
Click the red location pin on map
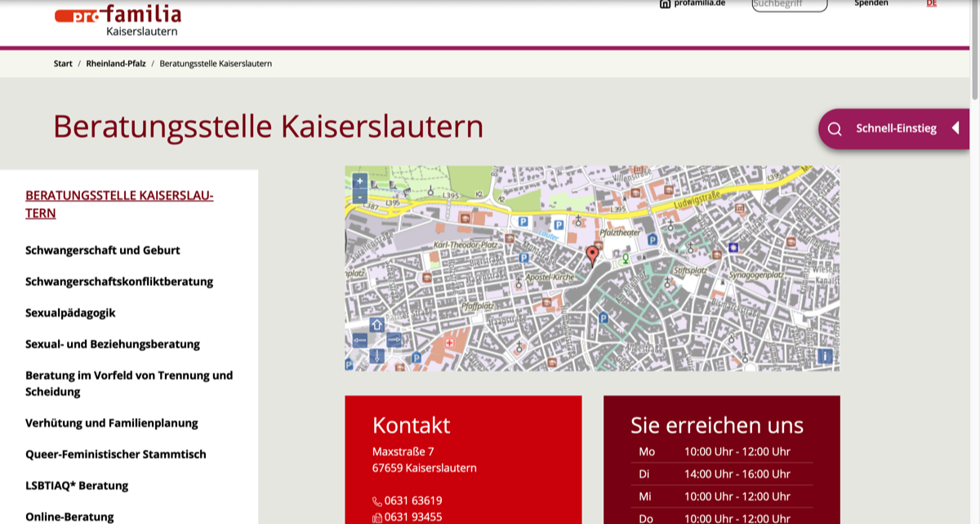[x=592, y=255]
